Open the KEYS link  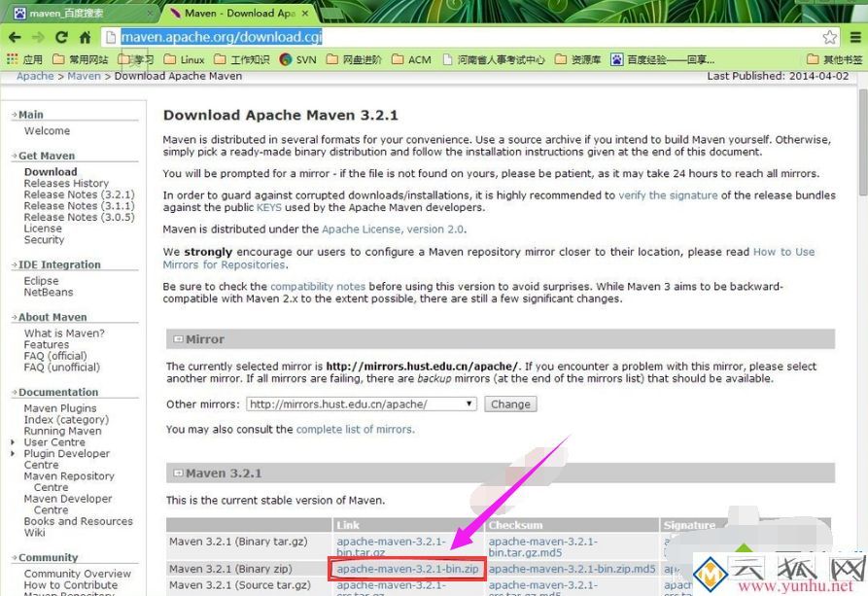[x=269, y=207]
